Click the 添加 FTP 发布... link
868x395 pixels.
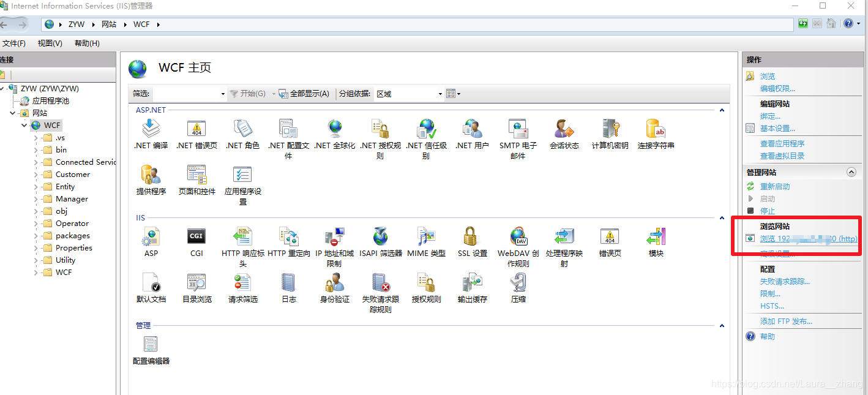click(786, 322)
